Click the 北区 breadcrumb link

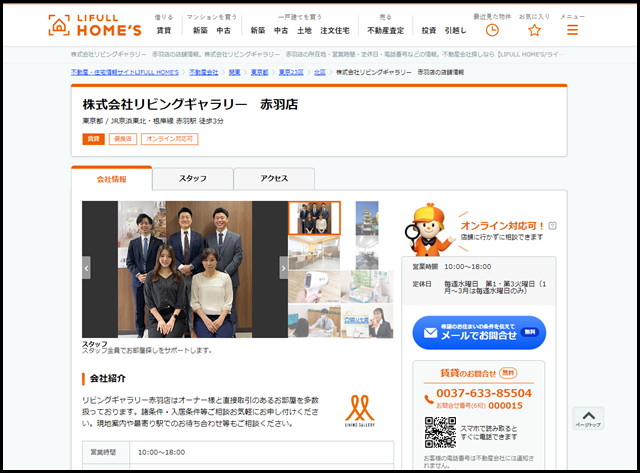(320, 72)
